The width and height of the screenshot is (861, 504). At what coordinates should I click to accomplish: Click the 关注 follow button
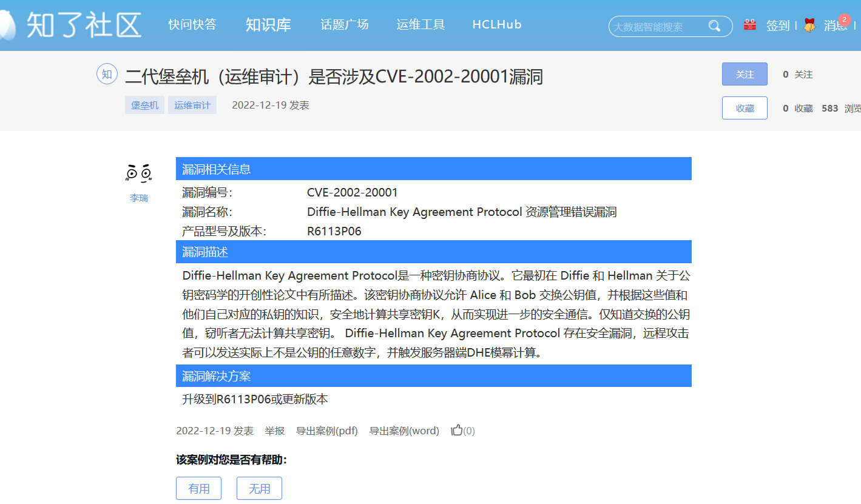tap(745, 74)
